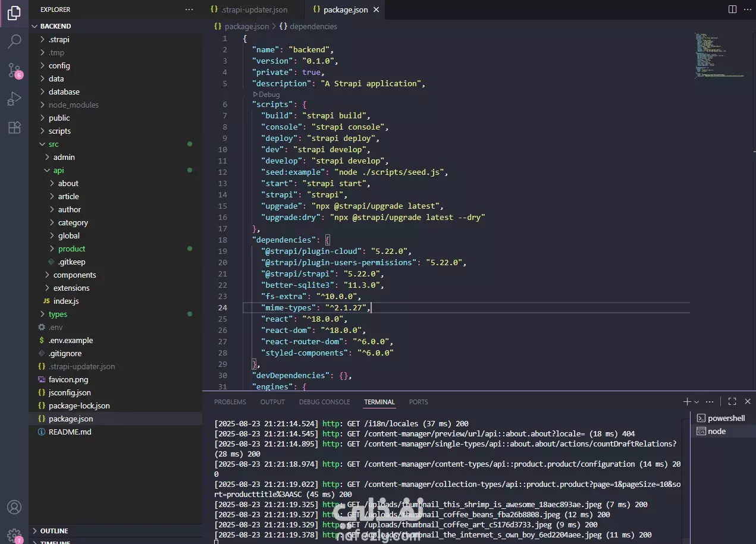Open favicon.png in the explorer
The image size is (756, 544).
tap(115, 379)
